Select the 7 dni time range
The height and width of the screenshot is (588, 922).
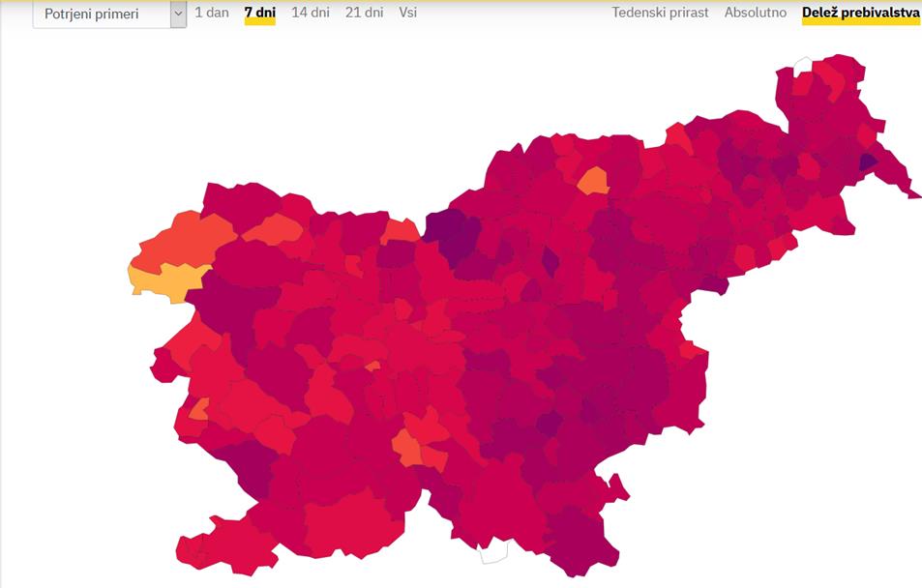pyautogui.click(x=260, y=13)
